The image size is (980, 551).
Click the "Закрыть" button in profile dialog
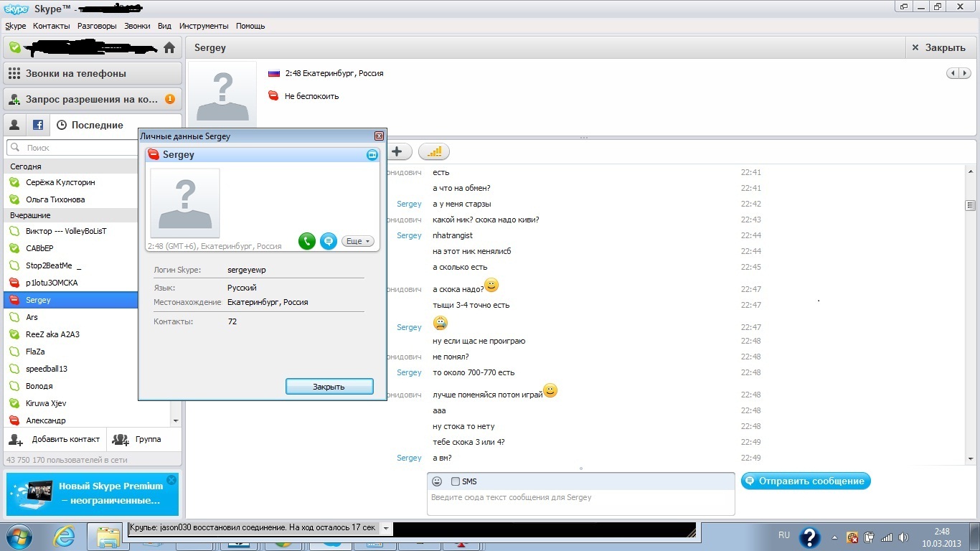tap(329, 387)
